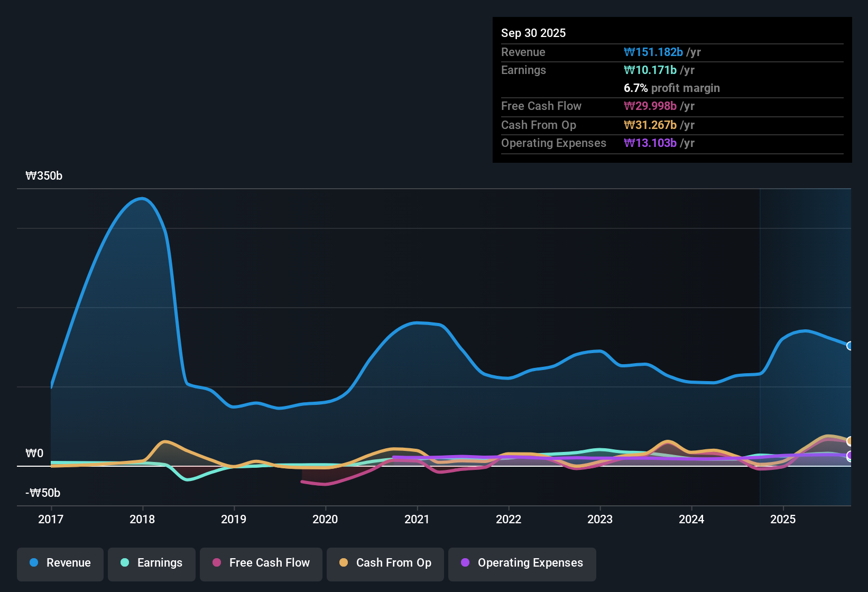Click the purple Operating Expenses legend dot
This screenshot has width=868, height=592.
point(464,563)
